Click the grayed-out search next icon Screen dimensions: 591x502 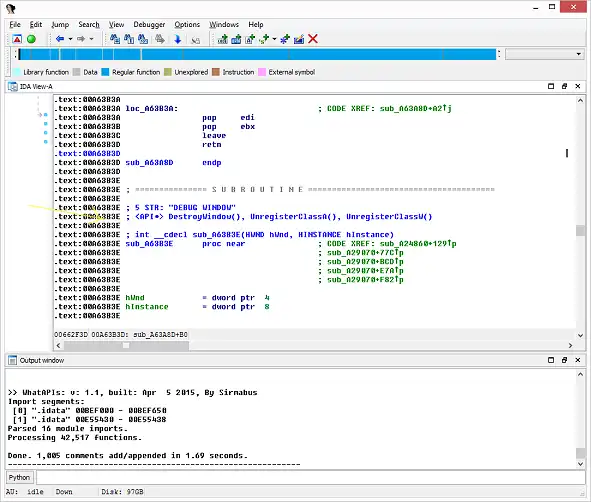pos(160,39)
